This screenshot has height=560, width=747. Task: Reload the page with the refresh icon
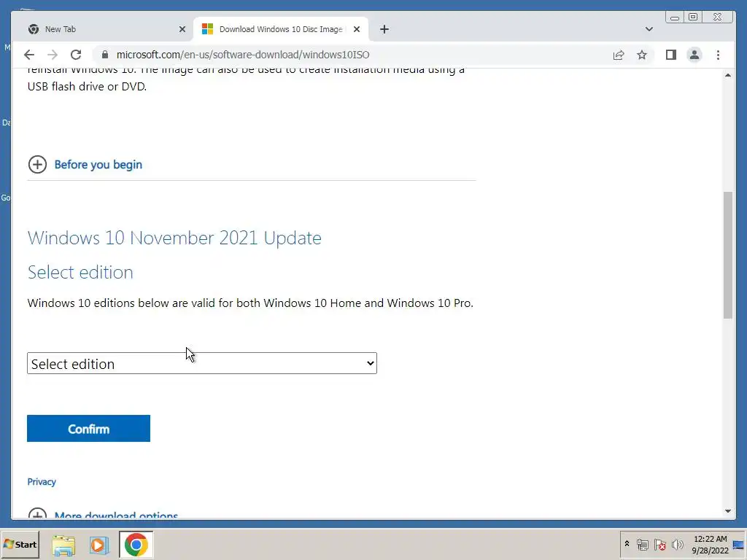pyautogui.click(x=76, y=55)
